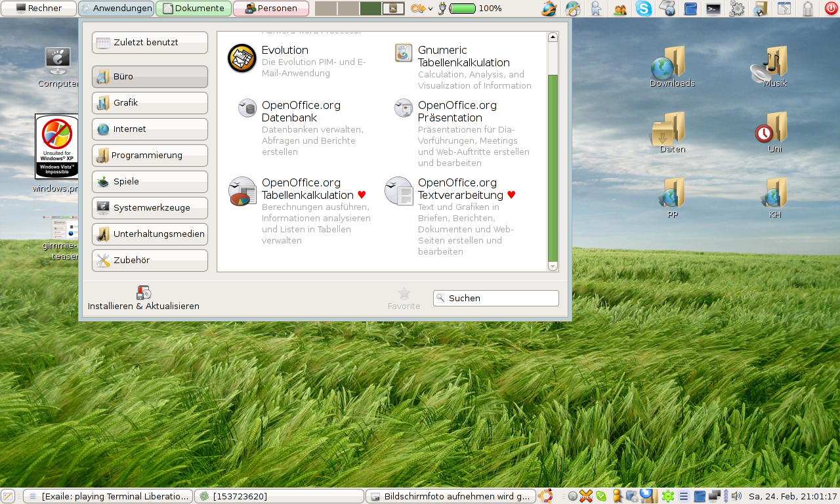Click the green checkmark chat tray icon
This screenshot has width=840, height=504.
pyautogui.click(x=600, y=496)
